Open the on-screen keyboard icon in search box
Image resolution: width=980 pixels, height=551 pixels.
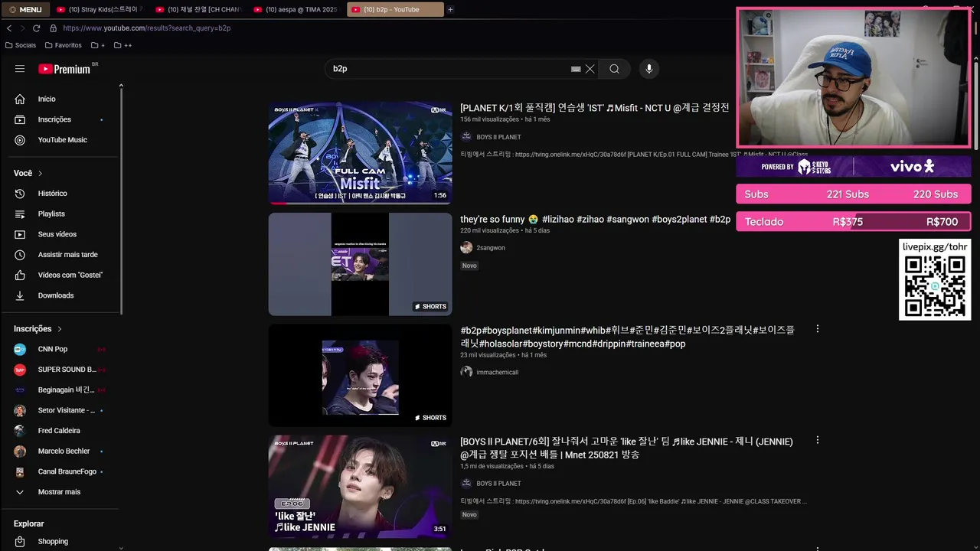click(x=576, y=69)
